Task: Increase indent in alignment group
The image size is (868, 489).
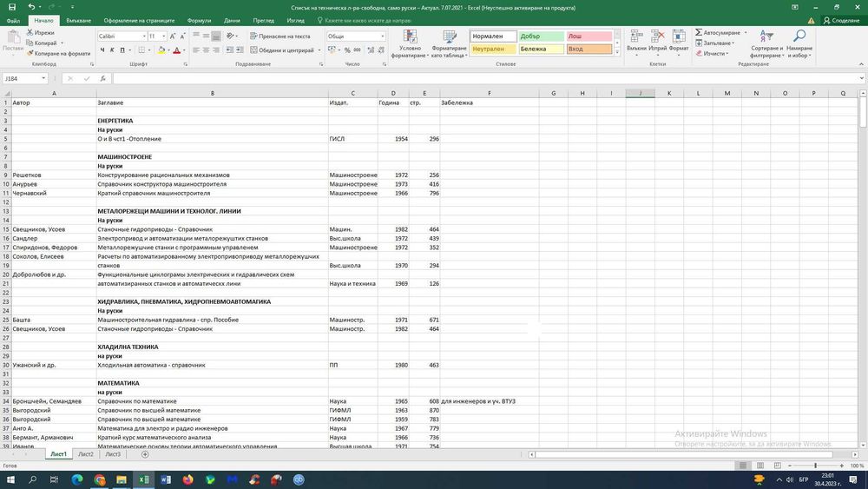Action: point(240,50)
